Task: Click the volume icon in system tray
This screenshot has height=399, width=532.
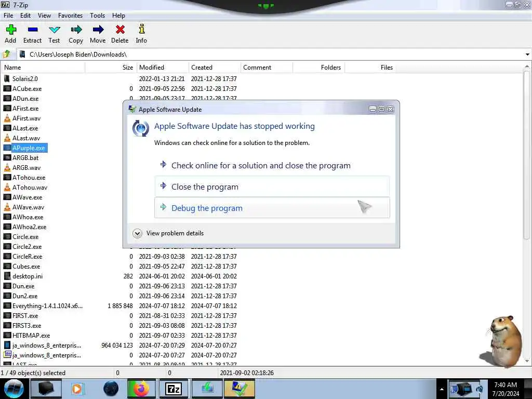Action: coord(480,389)
